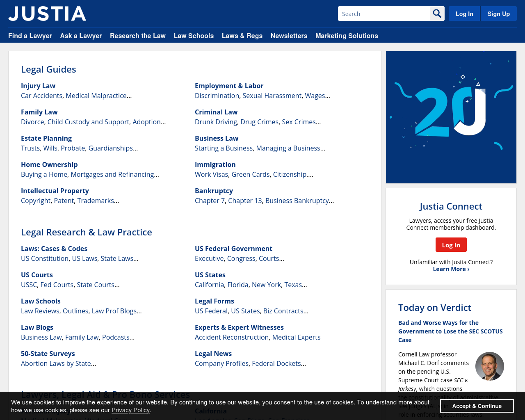Open US Courts heading
Screen dimensions: 525x420
click(37, 275)
